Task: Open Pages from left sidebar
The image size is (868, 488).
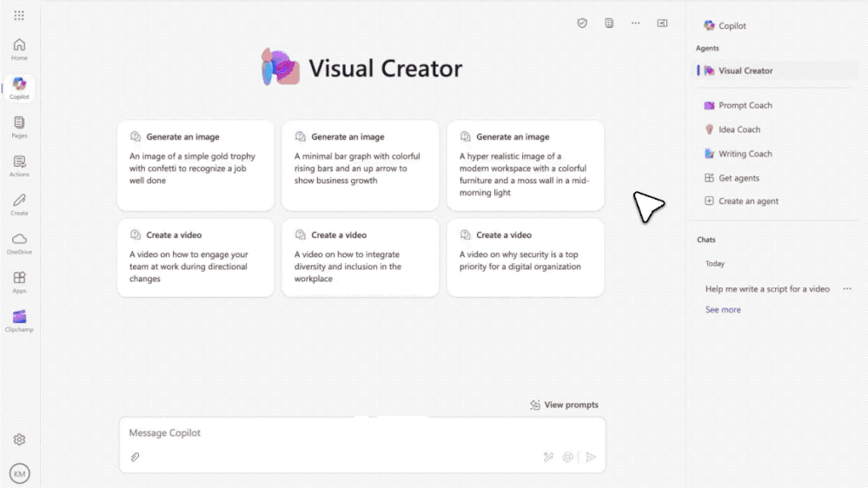Action: tap(19, 127)
